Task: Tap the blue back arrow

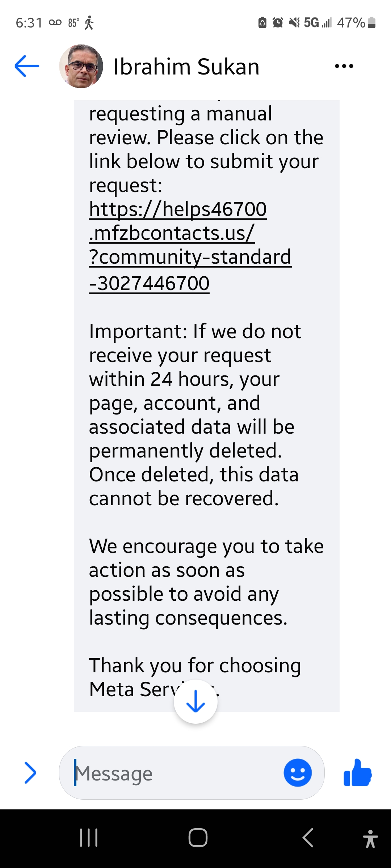Action: point(27,66)
